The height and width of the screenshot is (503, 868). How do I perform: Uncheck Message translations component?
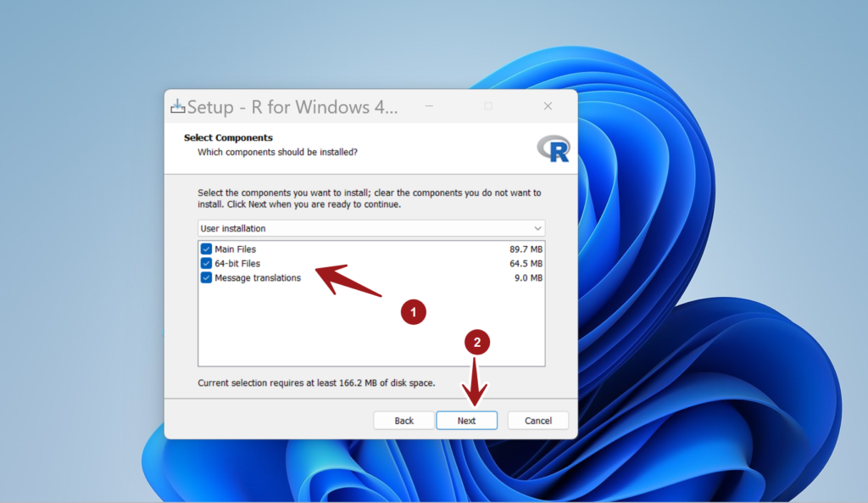point(205,277)
